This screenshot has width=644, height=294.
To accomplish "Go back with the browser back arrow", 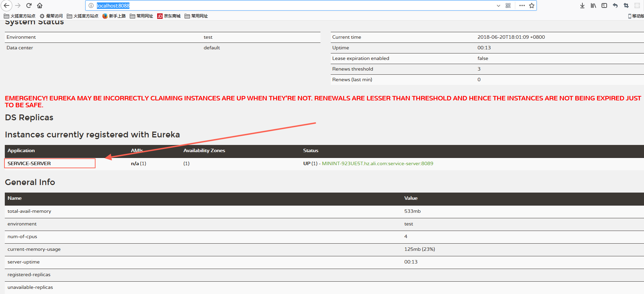I will click(7, 5).
